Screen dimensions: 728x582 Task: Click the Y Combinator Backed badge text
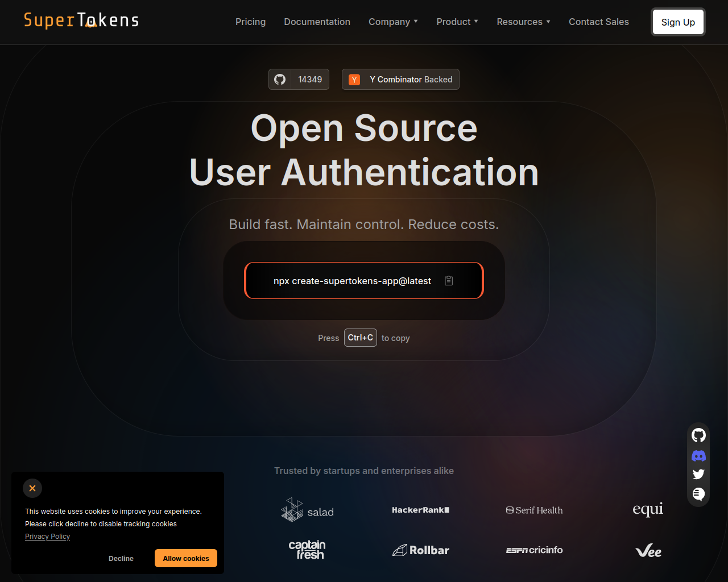411,80
